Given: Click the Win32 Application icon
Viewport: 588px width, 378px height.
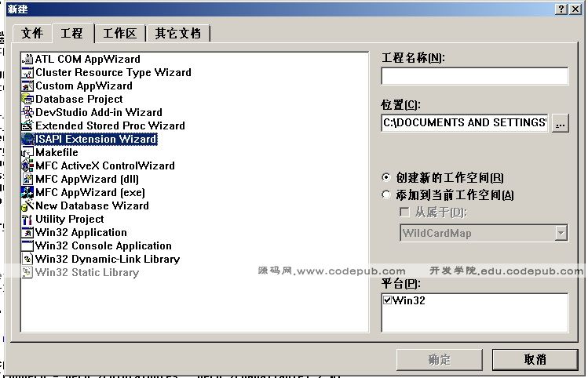Looking at the screenshot, I should pos(27,232).
